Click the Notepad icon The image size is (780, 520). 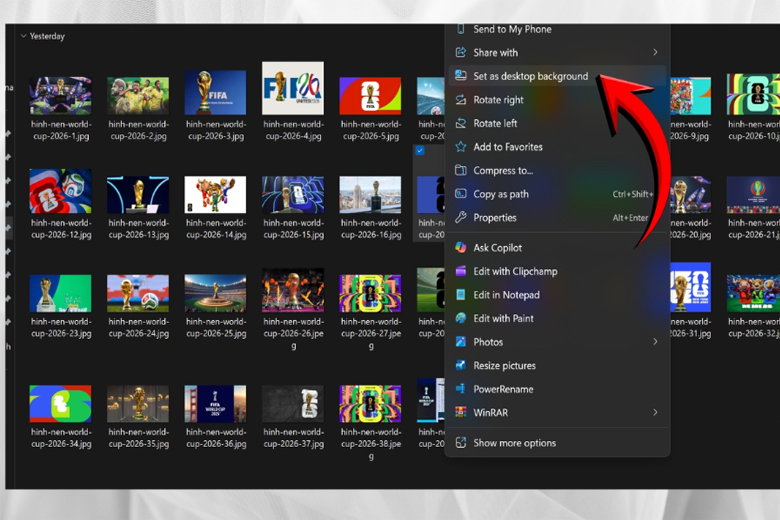[461, 295]
